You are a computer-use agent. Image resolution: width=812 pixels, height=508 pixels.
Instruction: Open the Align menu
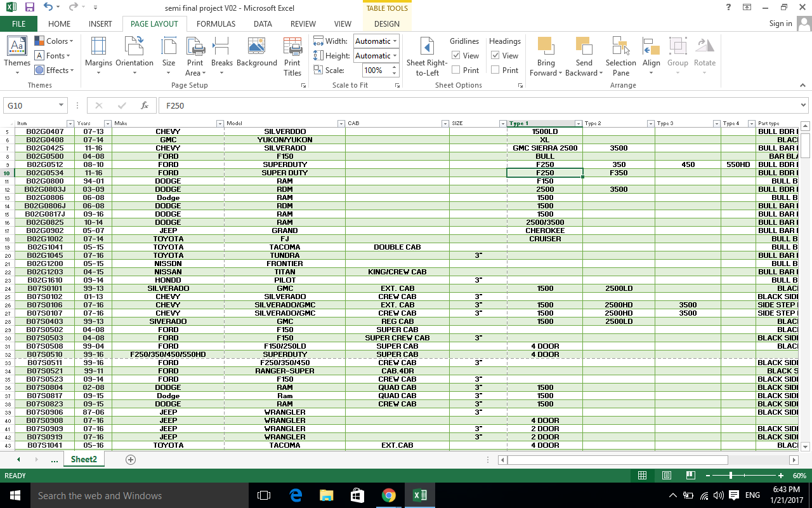coord(652,56)
